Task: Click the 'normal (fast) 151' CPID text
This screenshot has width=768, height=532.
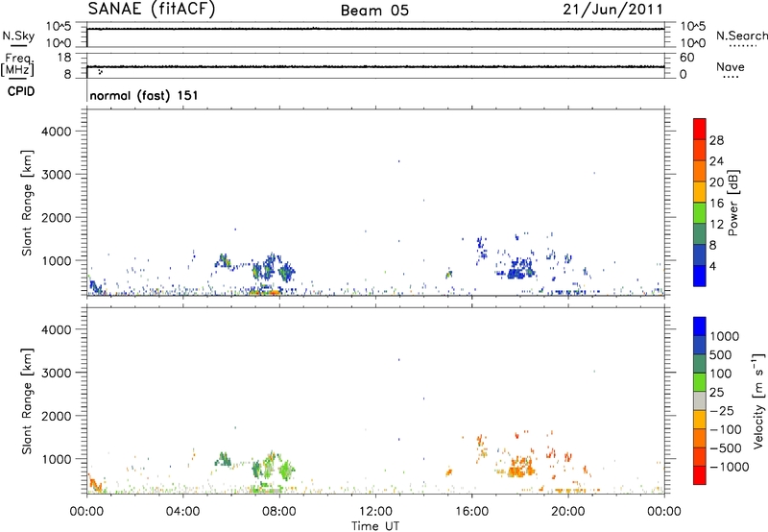Action: (144, 95)
